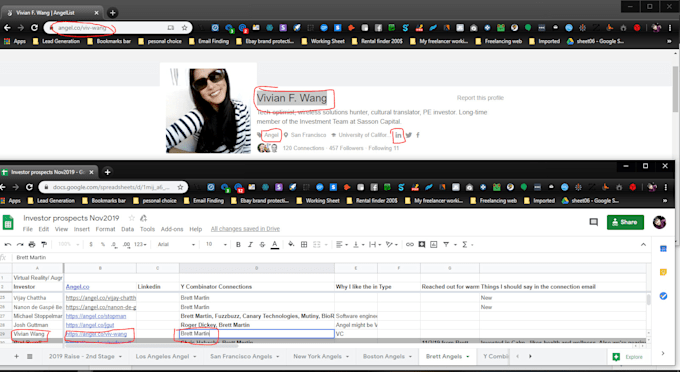Open a new tab in AngelList window

[112, 13]
